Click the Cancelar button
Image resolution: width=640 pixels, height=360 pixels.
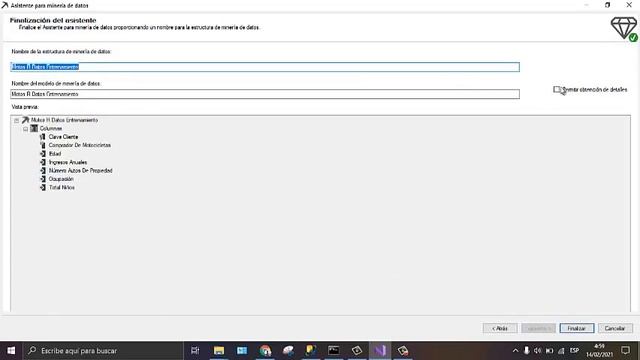pyautogui.click(x=615, y=328)
